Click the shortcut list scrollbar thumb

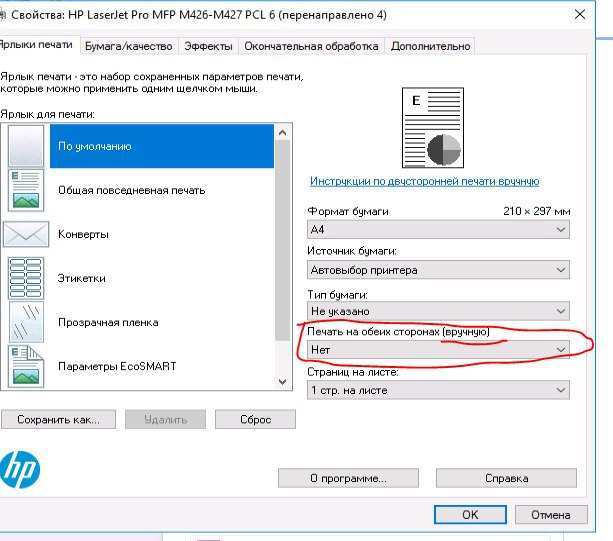click(283, 240)
